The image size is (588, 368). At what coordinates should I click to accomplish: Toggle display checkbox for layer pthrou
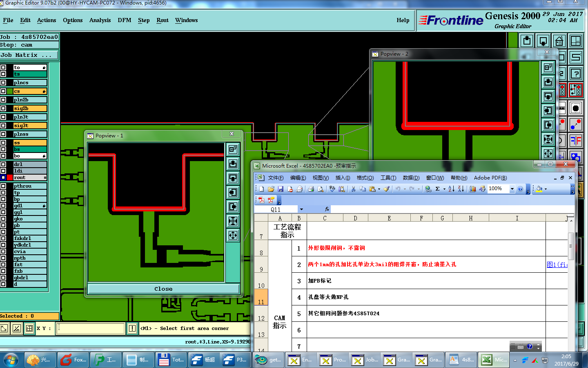(3, 186)
